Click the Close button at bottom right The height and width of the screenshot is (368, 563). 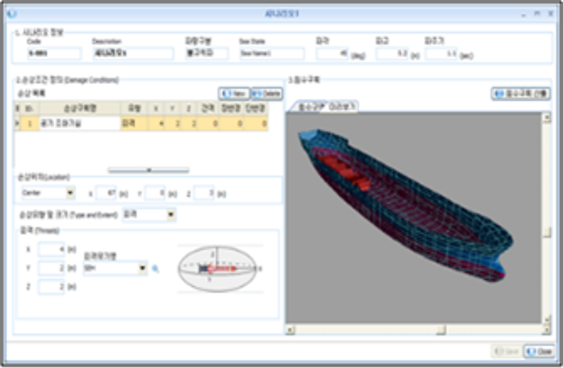tap(539, 351)
